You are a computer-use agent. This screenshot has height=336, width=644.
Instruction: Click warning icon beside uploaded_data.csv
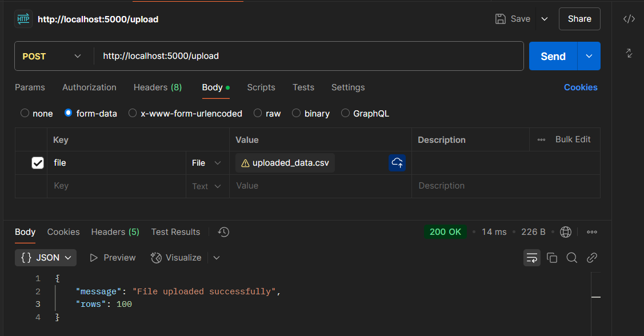pyautogui.click(x=245, y=163)
